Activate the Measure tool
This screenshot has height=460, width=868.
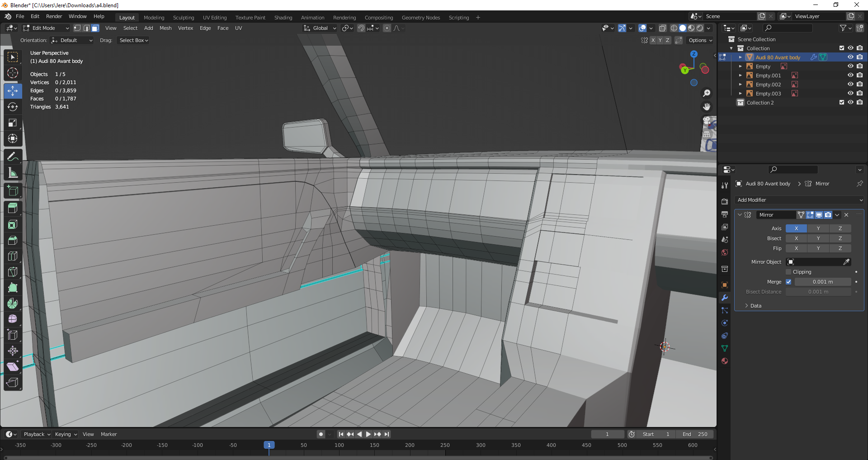[13, 173]
